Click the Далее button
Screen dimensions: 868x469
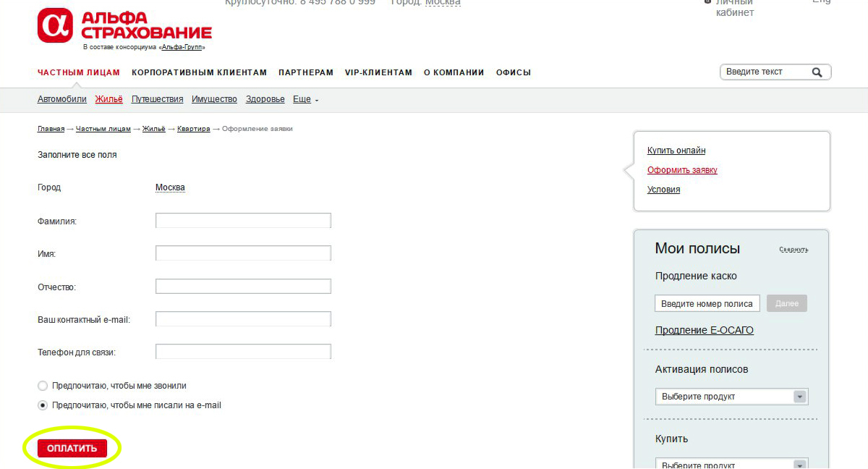coord(786,304)
